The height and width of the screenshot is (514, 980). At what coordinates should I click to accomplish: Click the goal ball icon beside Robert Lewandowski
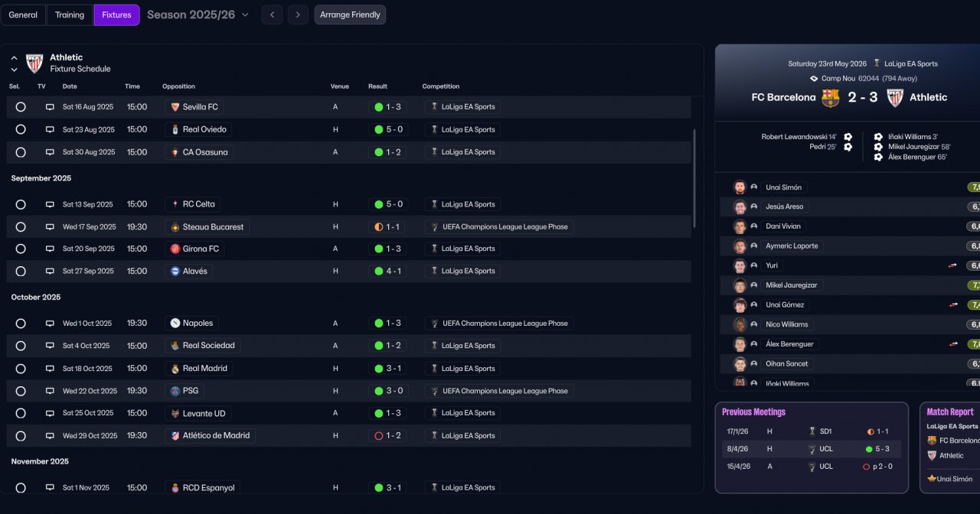click(848, 137)
